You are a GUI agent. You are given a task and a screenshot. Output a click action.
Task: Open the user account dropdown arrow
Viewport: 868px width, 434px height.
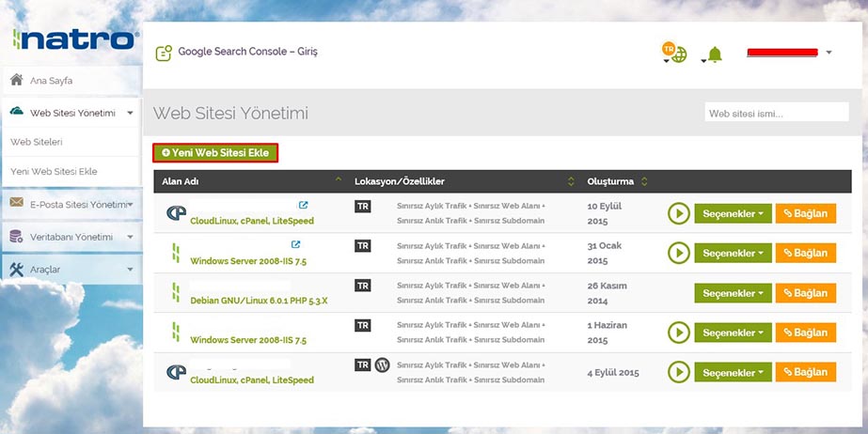coord(829,53)
